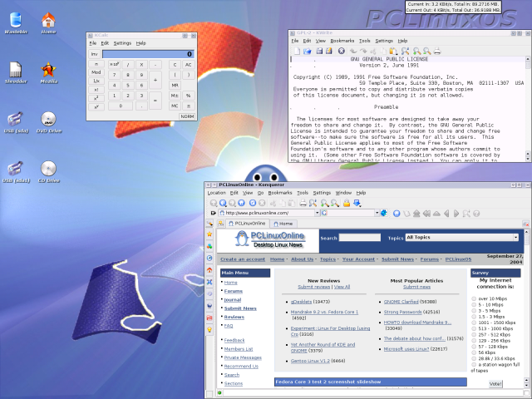Open the Mozilla desktop icon
532x399 pixels.
(x=48, y=72)
